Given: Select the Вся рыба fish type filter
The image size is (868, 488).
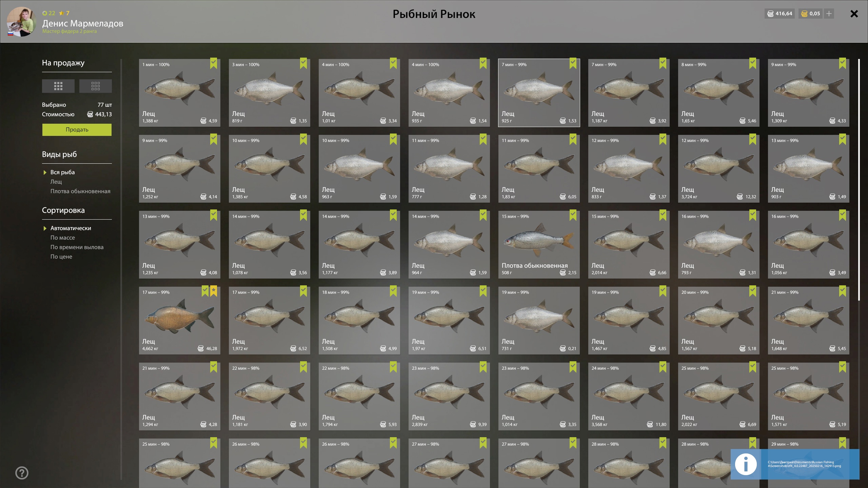Looking at the screenshot, I should (63, 172).
